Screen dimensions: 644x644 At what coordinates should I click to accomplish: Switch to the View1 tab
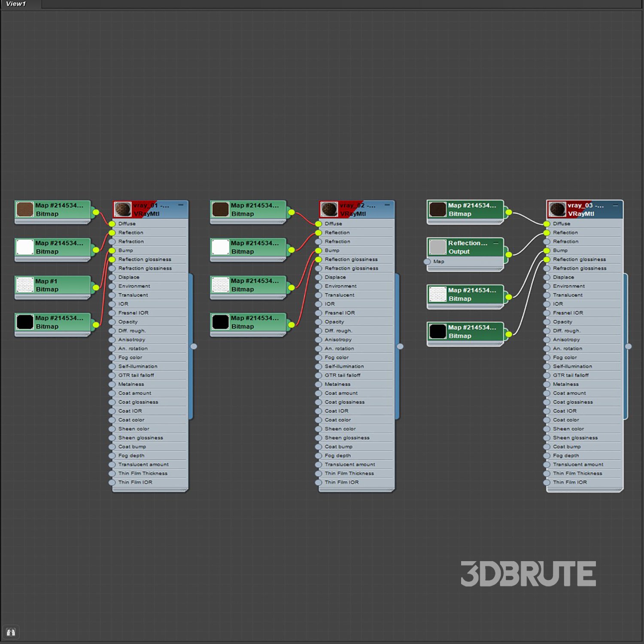click(16, 4)
